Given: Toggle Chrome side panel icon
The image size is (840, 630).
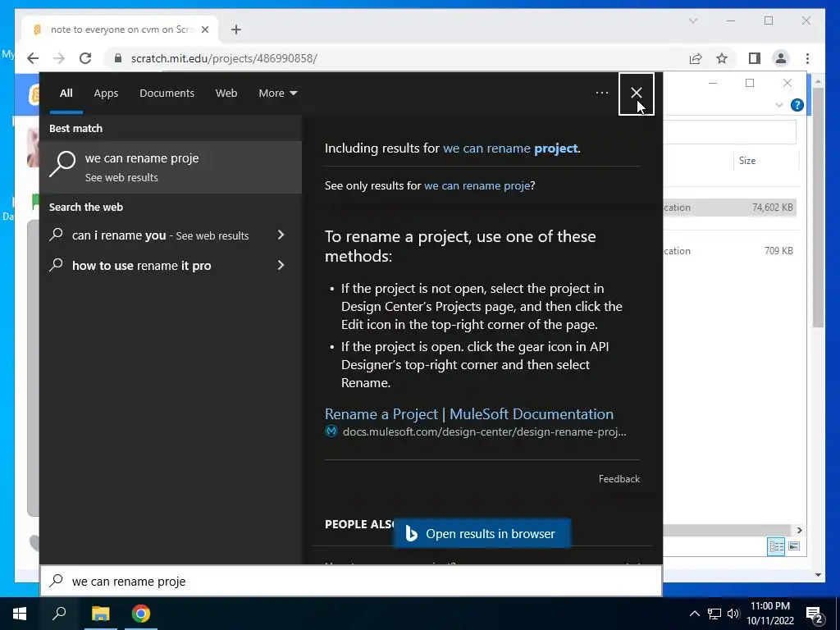Looking at the screenshot, I should pyautogui.click(x=755, y=58).
